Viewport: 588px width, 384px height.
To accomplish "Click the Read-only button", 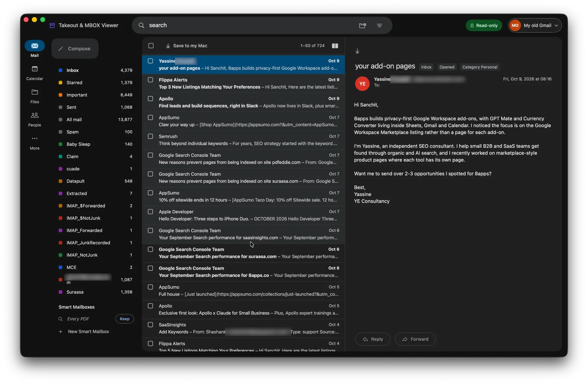I will (x=484, y=26).
